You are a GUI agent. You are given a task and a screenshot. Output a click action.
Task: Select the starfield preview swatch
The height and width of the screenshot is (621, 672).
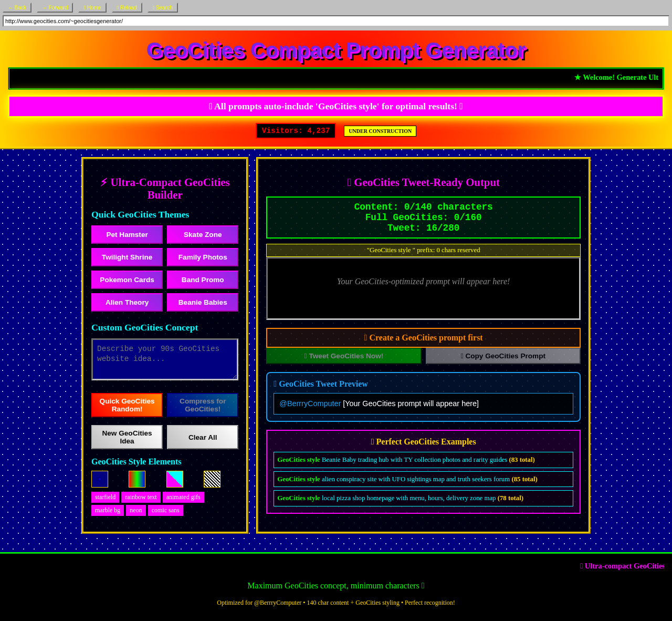click(100, 479)
